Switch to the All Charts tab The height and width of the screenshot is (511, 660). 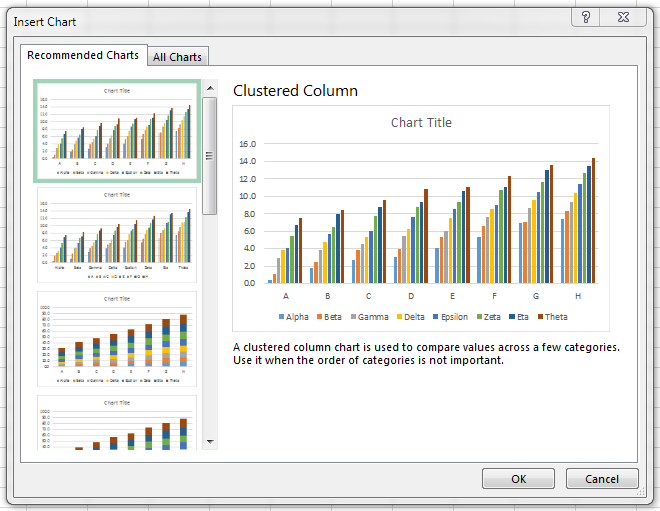point(177,57)
